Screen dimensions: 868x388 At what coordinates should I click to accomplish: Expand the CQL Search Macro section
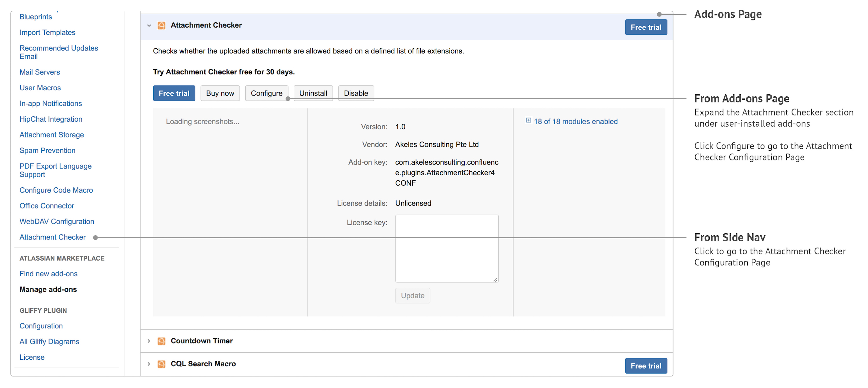tap(149, 364)
